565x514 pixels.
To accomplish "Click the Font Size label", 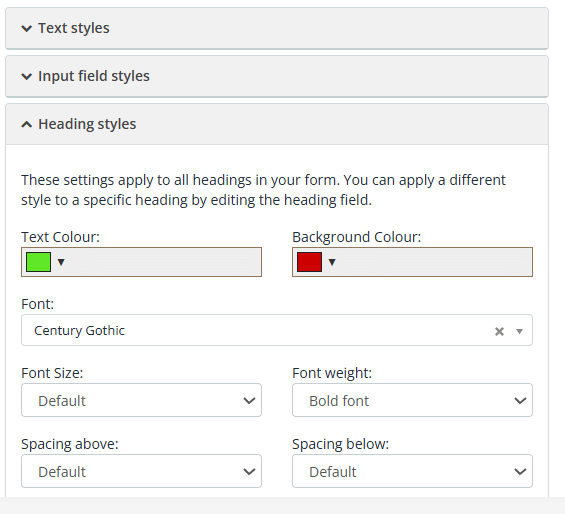I will (52, 373).
